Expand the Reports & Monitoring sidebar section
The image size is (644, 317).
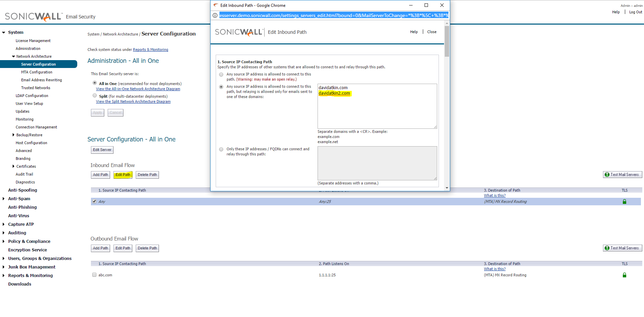4,276
